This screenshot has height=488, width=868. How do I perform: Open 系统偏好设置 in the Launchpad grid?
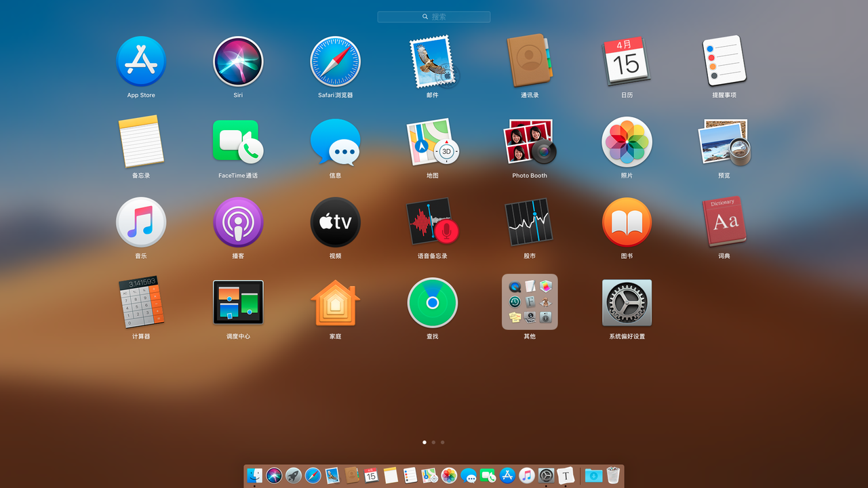627,302
